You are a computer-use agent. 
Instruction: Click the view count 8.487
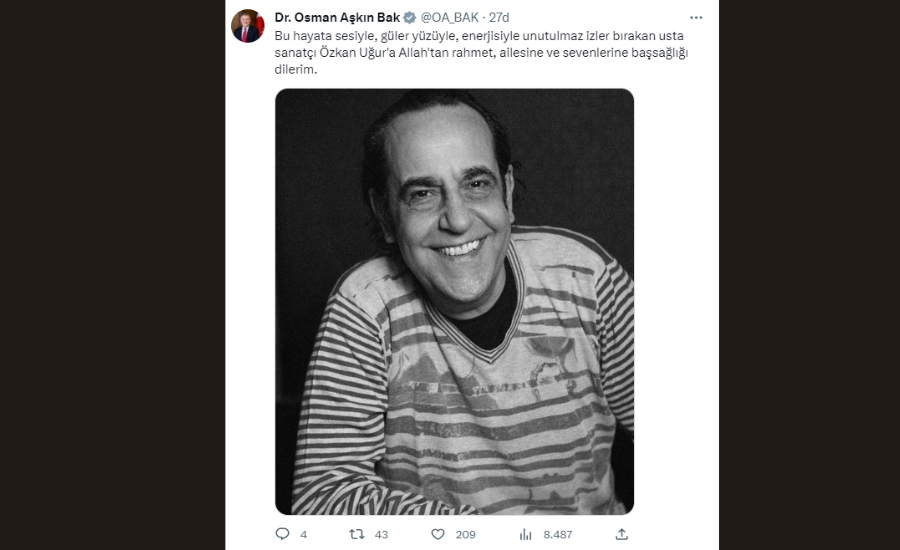557,535
